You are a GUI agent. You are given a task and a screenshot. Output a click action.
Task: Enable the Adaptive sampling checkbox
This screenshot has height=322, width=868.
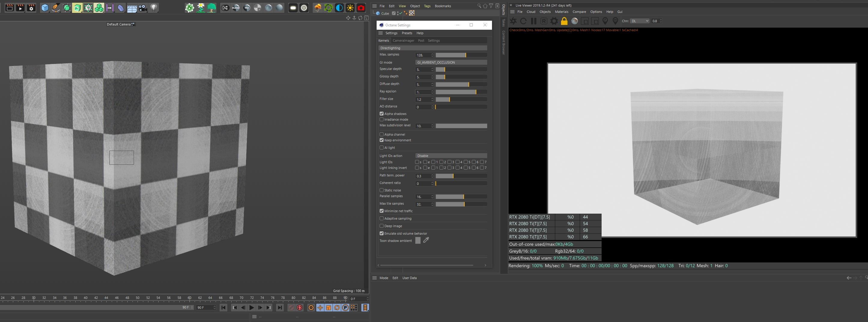pyautogui.click(x=381, y=218)
